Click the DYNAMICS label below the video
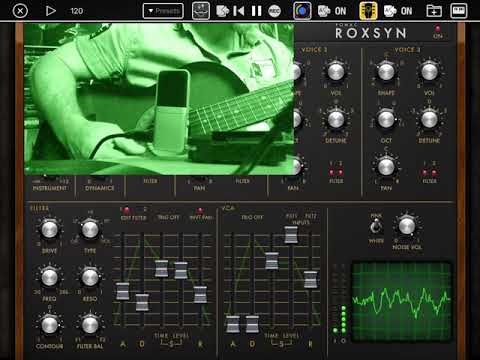 coord(100,188)
